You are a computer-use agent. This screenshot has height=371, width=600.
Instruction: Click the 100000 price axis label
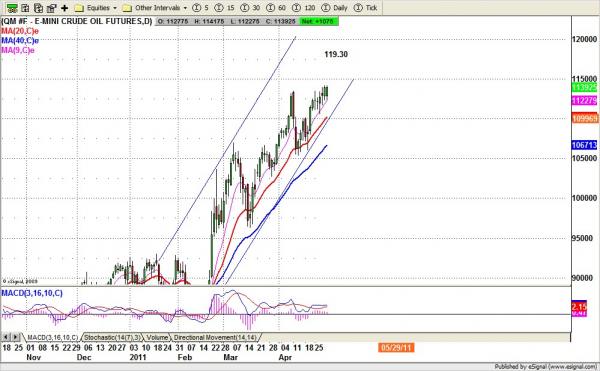(x=584, y=198)
